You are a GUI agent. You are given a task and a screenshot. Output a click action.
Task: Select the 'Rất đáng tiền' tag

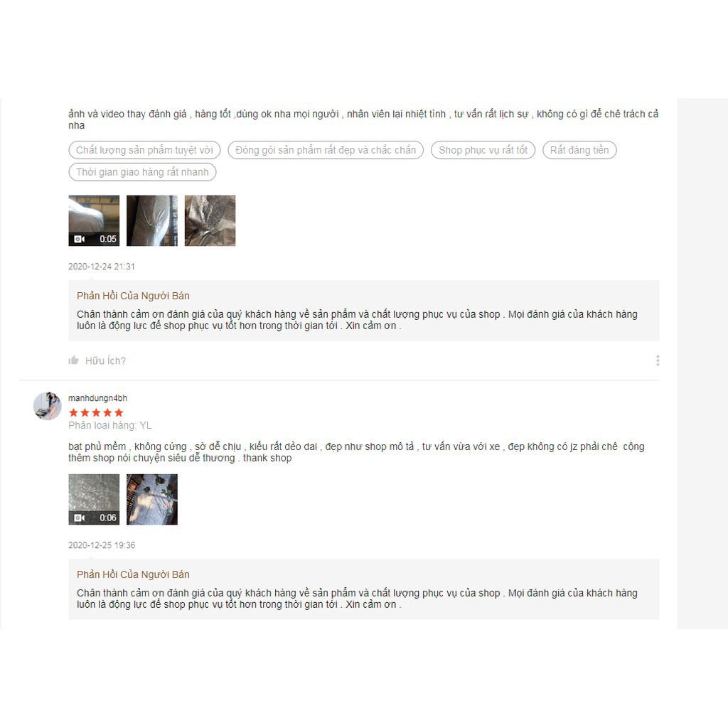pyautogui.click(x=579, y=150)
